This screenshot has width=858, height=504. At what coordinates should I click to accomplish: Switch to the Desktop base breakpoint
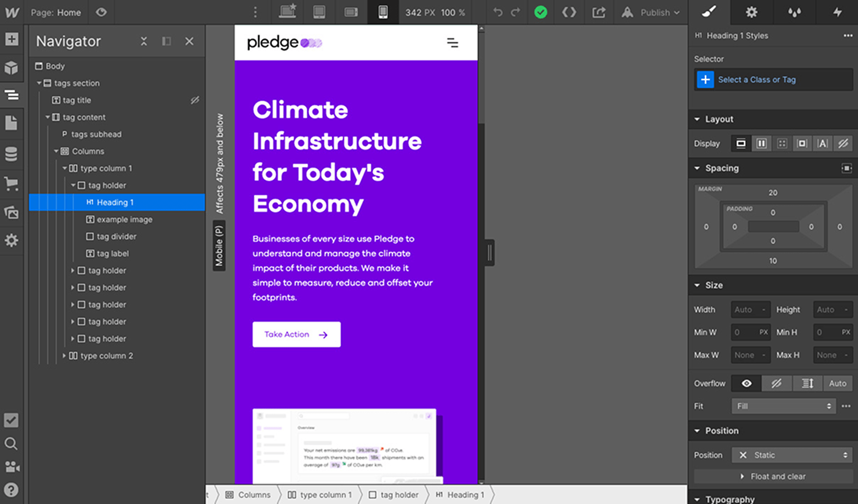[x=288, y=12]
